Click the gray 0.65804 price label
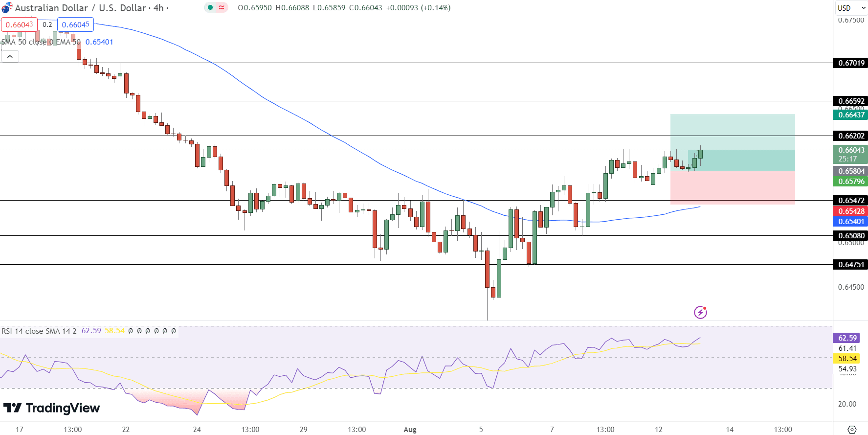This screenshot has height=435, width=868. coord(851,171)
